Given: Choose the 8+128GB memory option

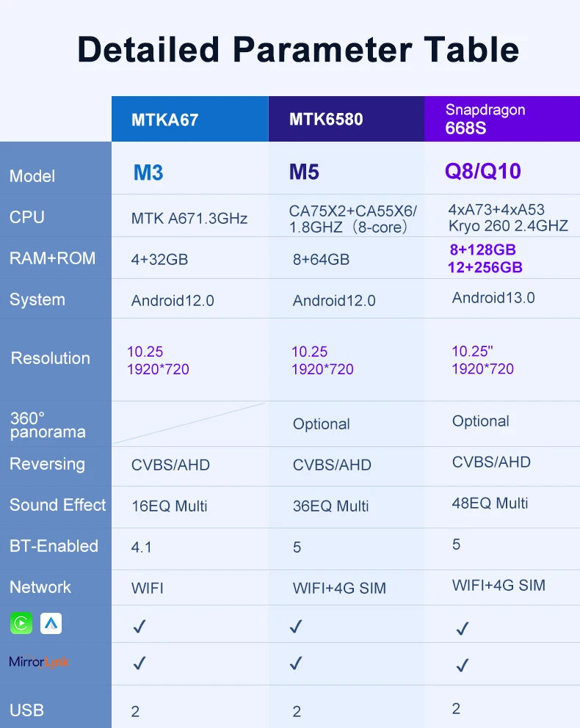Looking at the screenshot, I should 482,250.
